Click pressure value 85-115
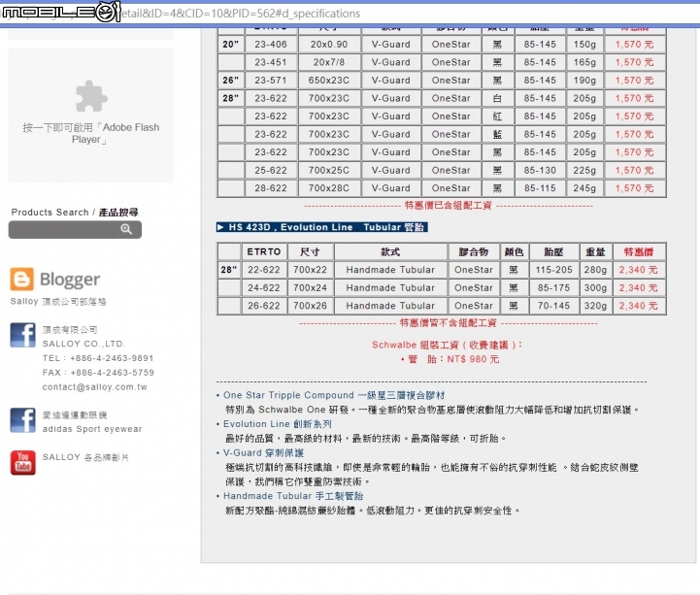The width and height of the screenshot is (700, 595). pos(540,188)
